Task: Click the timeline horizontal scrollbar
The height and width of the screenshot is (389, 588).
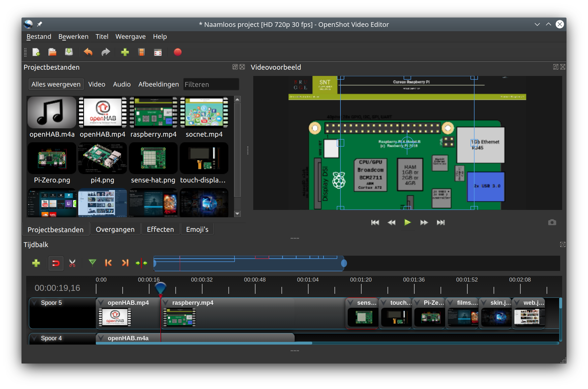Action: pyautogui.click(x=204, y=343)
